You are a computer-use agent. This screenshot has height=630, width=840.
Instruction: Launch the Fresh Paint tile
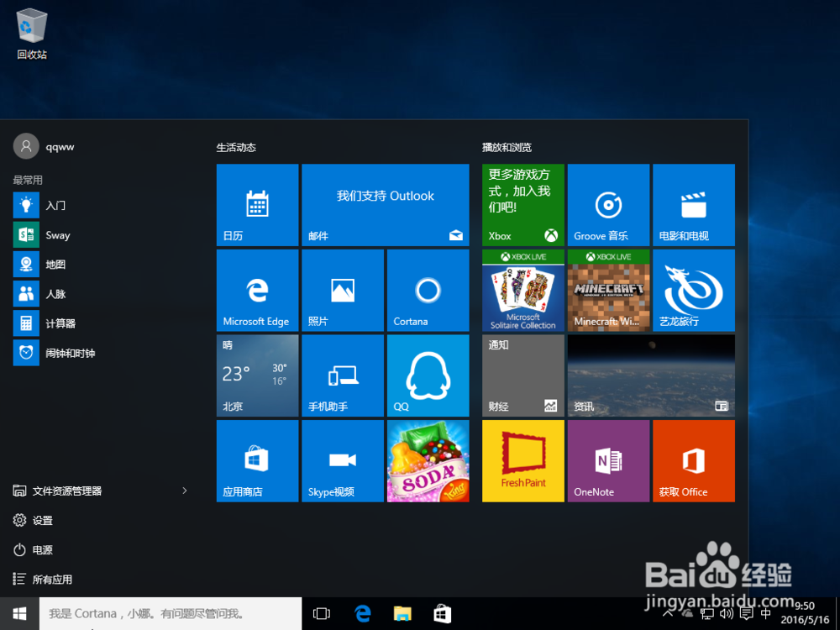coord(522,460)
